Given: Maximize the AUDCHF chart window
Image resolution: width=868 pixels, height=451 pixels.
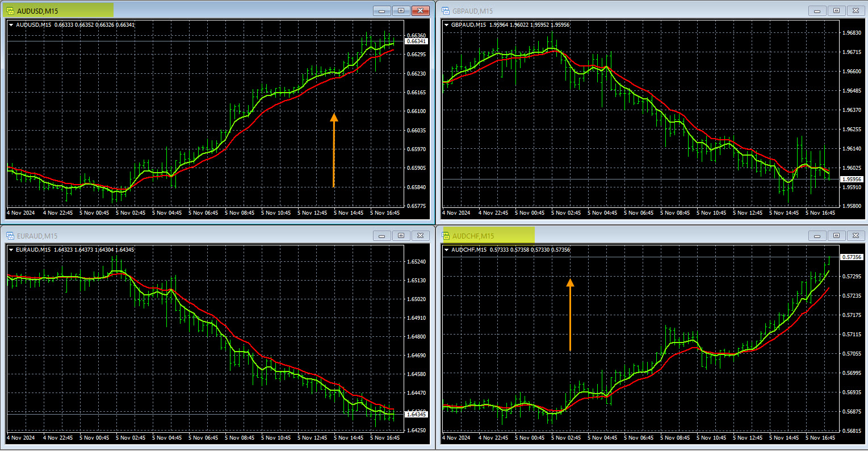Looking at the screenshot, I should click(836, 236).
